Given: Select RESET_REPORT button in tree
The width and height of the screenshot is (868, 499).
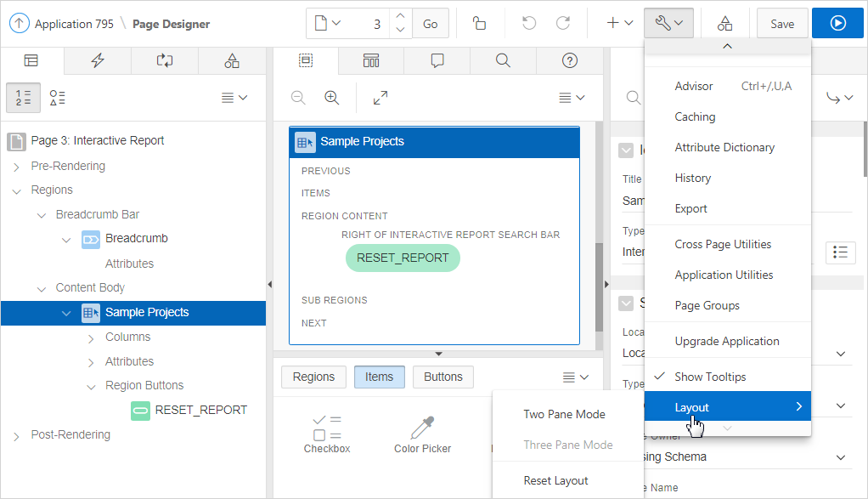Looking at the screenshot, I should coord(201,410).
